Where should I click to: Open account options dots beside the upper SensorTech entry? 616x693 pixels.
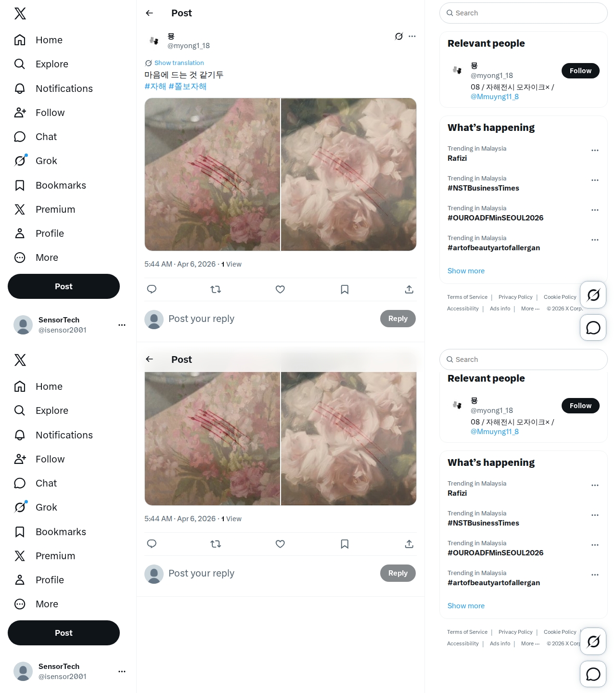click(122, 325)
